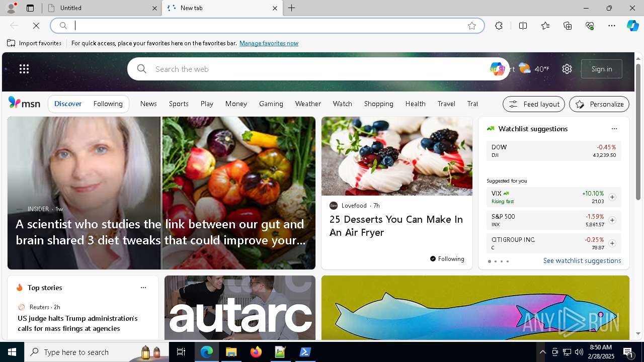Show hidden tray icons

[542, 352]
